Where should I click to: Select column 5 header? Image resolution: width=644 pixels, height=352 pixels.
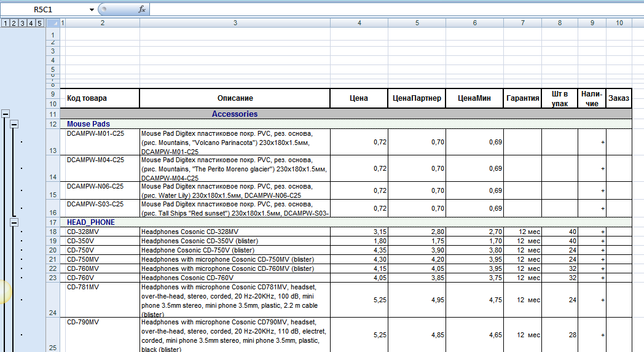click(417, 23)
